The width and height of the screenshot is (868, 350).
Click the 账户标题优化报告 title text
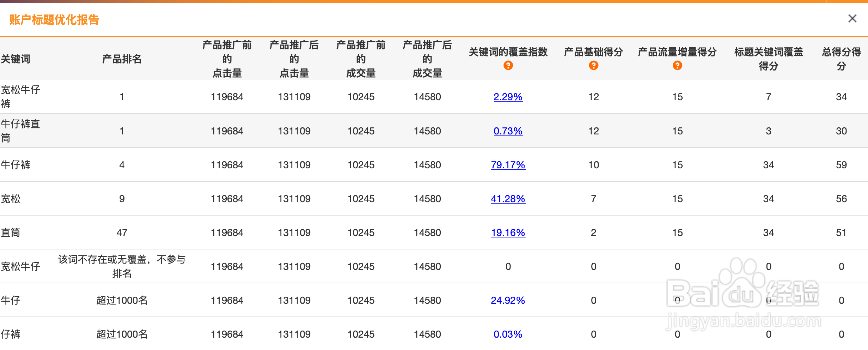click(x=54, y=20)
